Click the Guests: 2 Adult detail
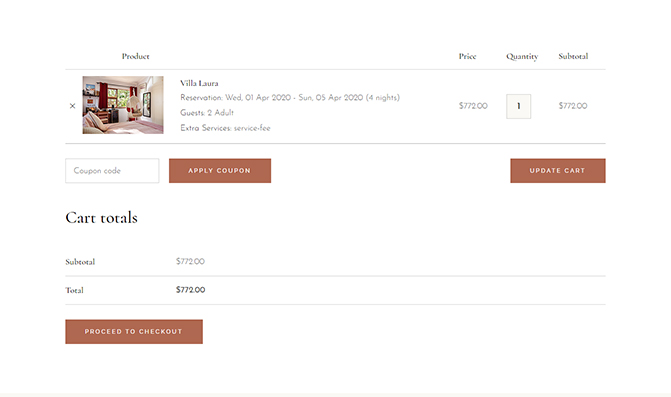 [x=207, y=113]
